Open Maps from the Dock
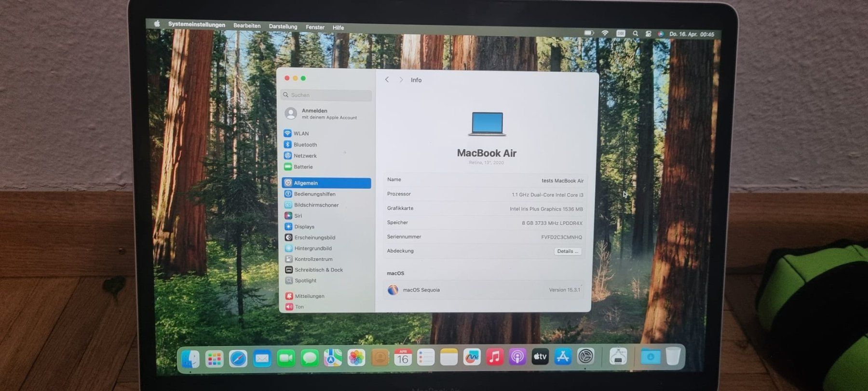The image size is (868, 391). (x=333, y=358)
